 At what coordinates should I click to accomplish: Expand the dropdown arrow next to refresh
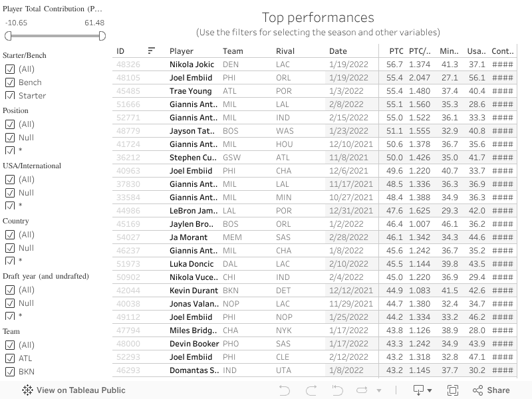[x=379, y=391]
